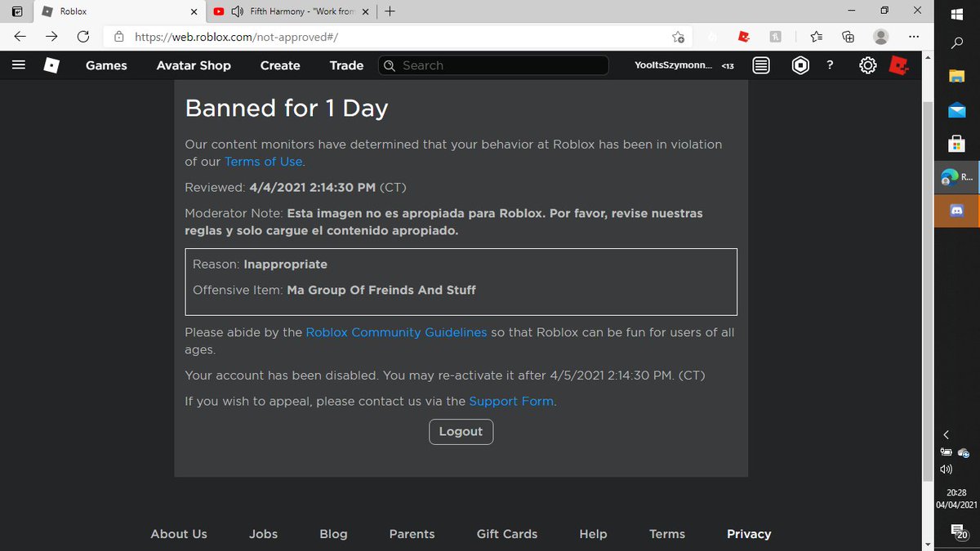
Task: Go forward to next page
Action: click(51, 36)
